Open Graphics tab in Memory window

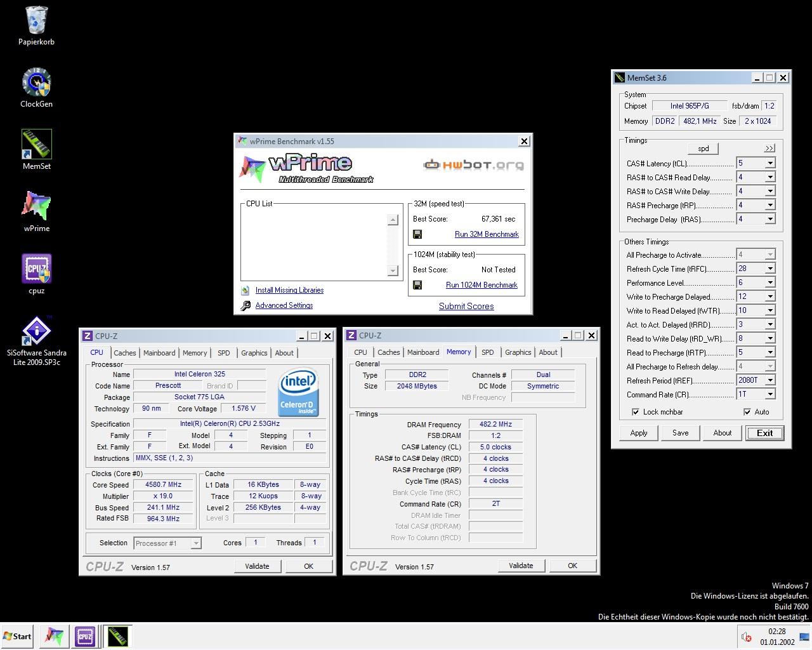coord(518,352)
